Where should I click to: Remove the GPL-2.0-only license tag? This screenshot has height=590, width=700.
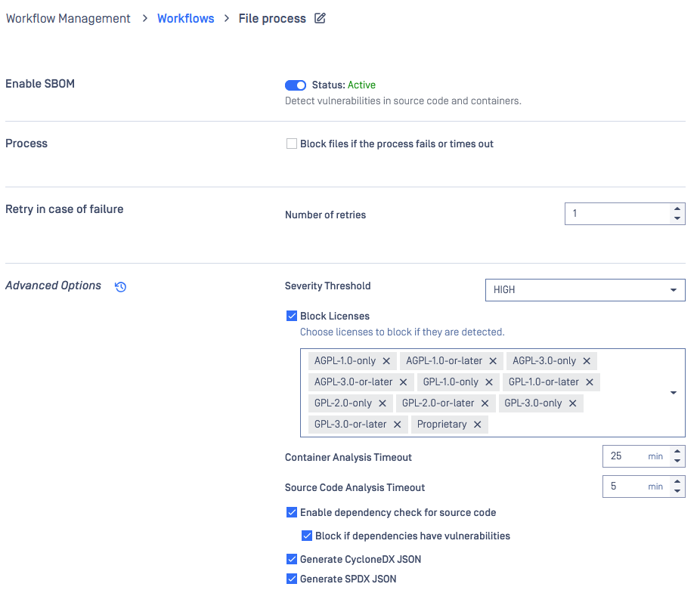coord(383,403)
